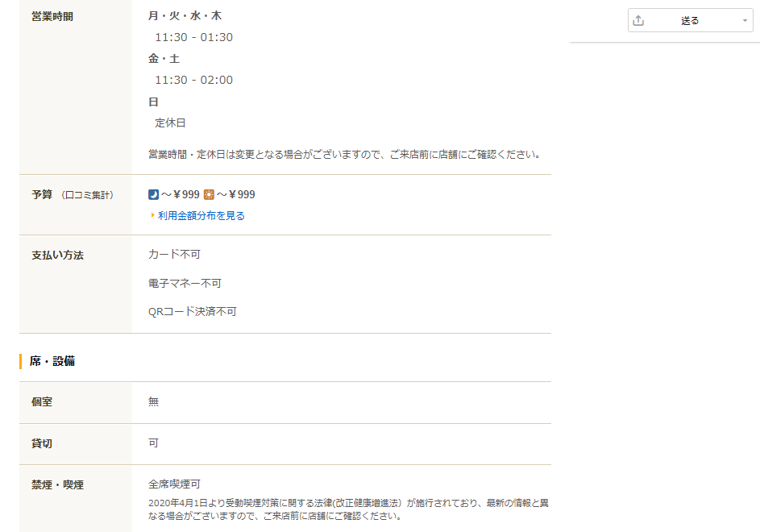760x532 pixels.
Task: Click the 予算 row header
Action: click(42, 194)
